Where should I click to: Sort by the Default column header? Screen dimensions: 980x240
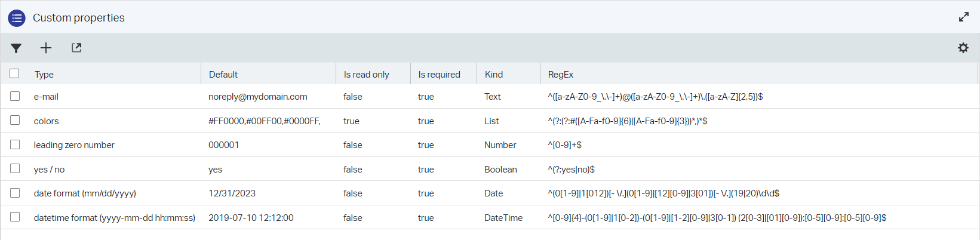(x=223, y=75)
